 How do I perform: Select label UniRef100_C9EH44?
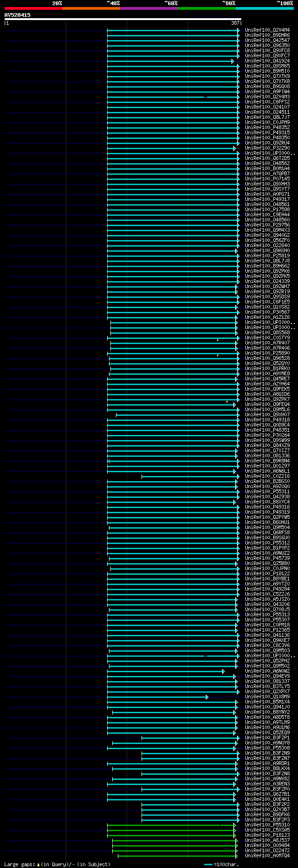(x=267, y=214)
